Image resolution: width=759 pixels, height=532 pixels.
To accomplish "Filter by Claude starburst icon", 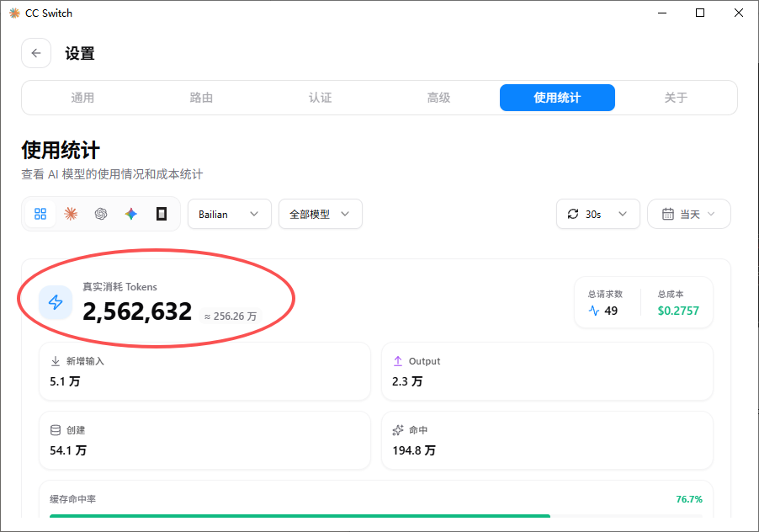I will coord(71,214).
